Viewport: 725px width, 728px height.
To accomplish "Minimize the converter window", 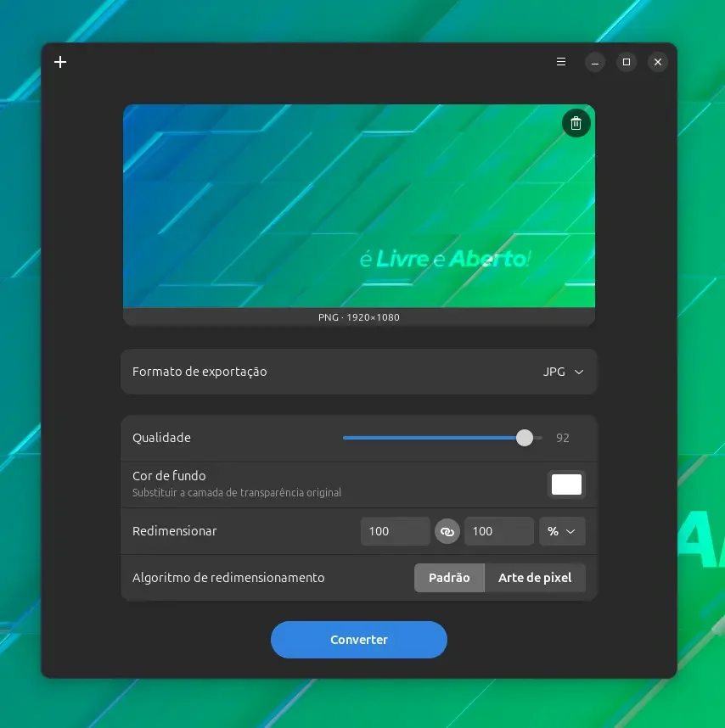I will point(595,62).
